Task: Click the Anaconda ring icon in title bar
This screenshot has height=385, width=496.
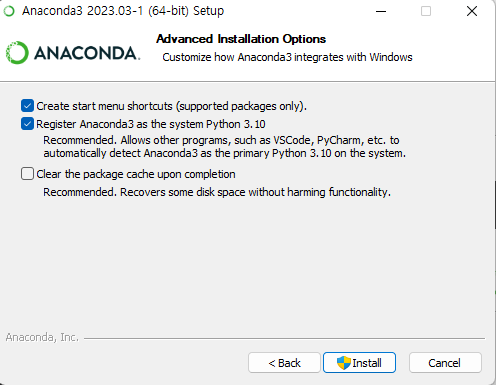Action: [9, 11]
